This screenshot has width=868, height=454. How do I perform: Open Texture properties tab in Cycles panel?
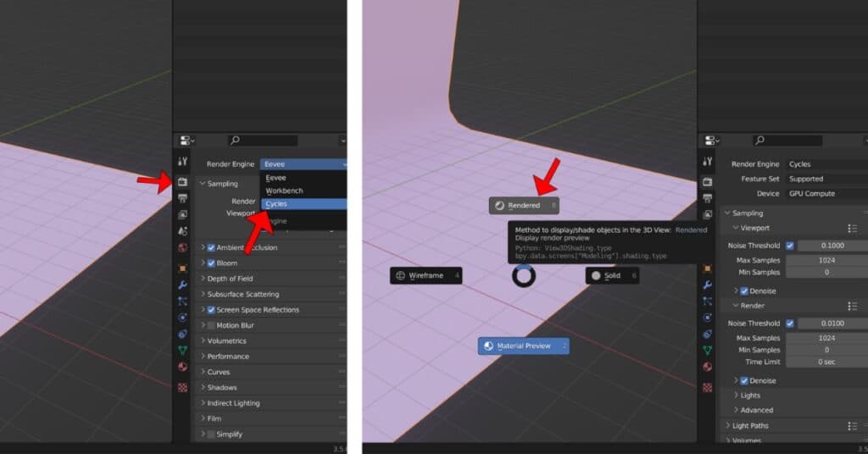coord(707,387)
